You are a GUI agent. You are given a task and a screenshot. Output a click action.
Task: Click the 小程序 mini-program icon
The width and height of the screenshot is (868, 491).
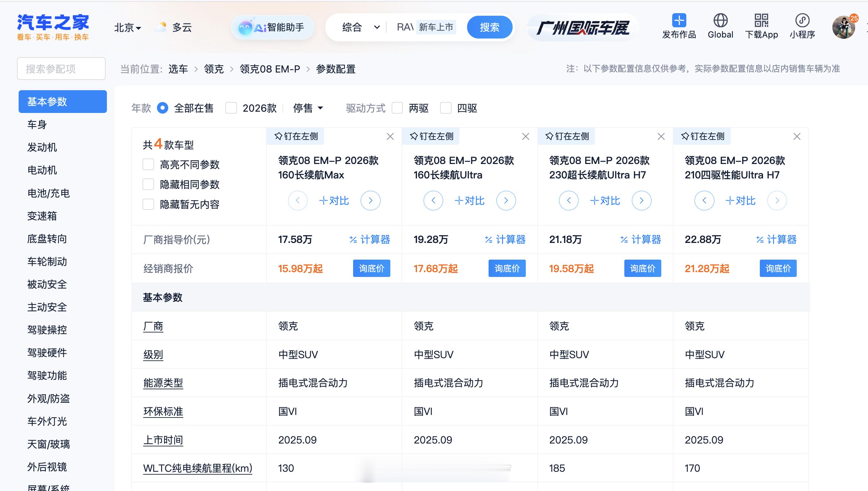click(802, 21)
